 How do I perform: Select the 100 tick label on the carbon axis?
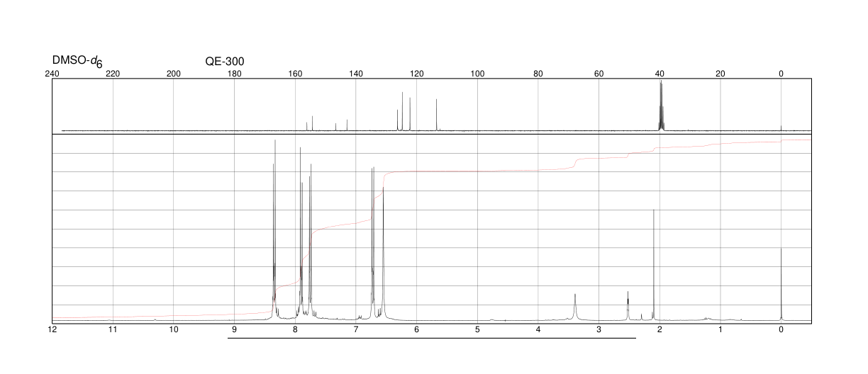pyautogui.click(x=477, y=74)
